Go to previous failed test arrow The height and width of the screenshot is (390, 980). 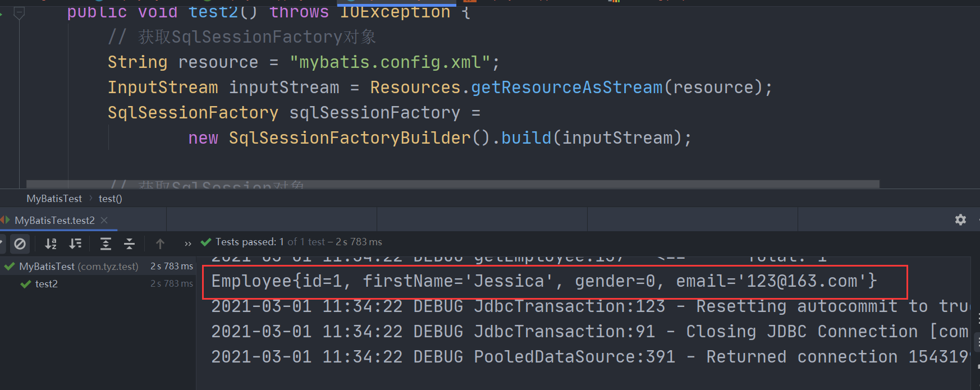pyautogui.click(x=160, y=244)
